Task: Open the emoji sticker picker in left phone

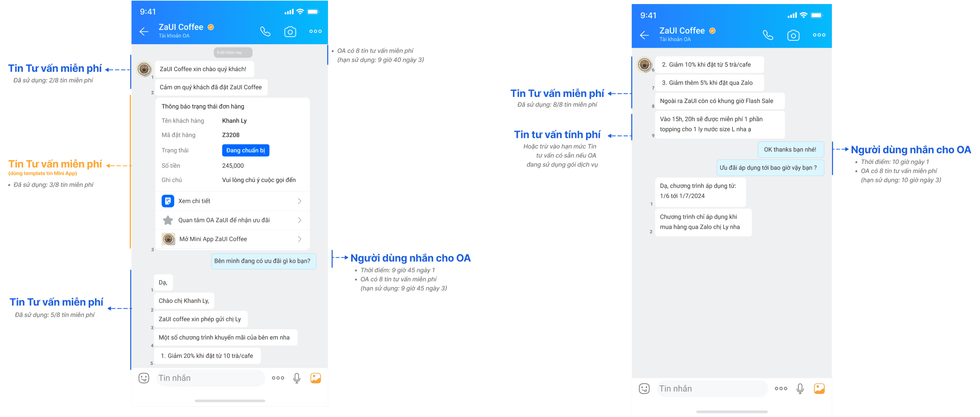Action: (144, 378)
